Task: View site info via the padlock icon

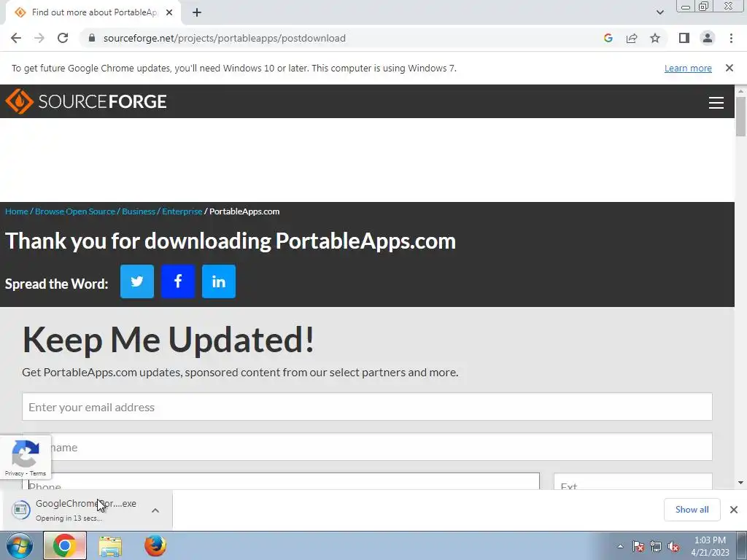Action: (93, 38)
